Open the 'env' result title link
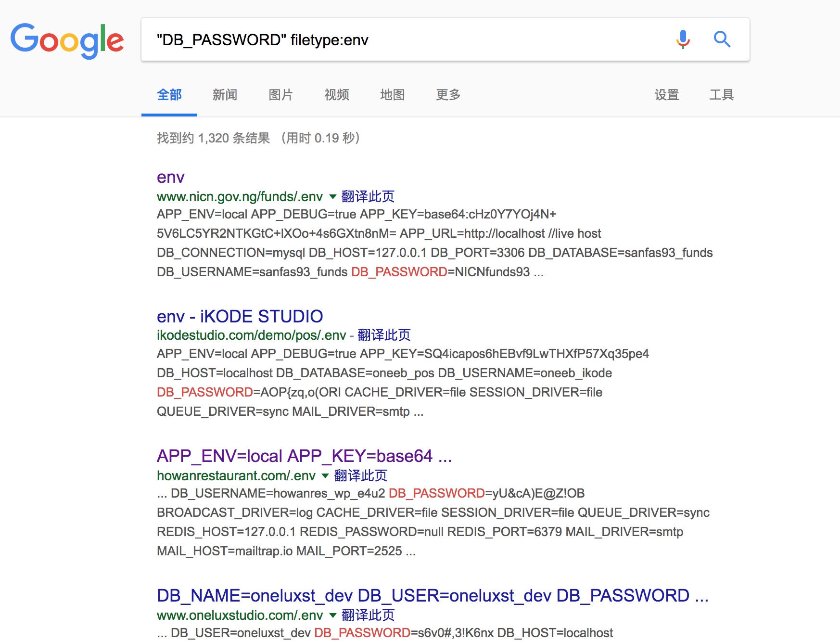Image resolution: width=840 pixels, height=641 pixels. click(170, 177)
